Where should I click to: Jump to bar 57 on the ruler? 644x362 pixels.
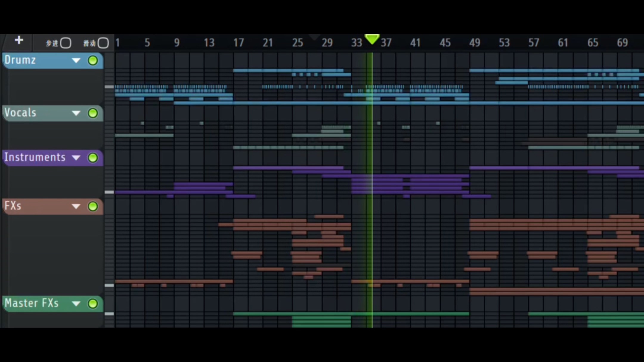point(534,43)
